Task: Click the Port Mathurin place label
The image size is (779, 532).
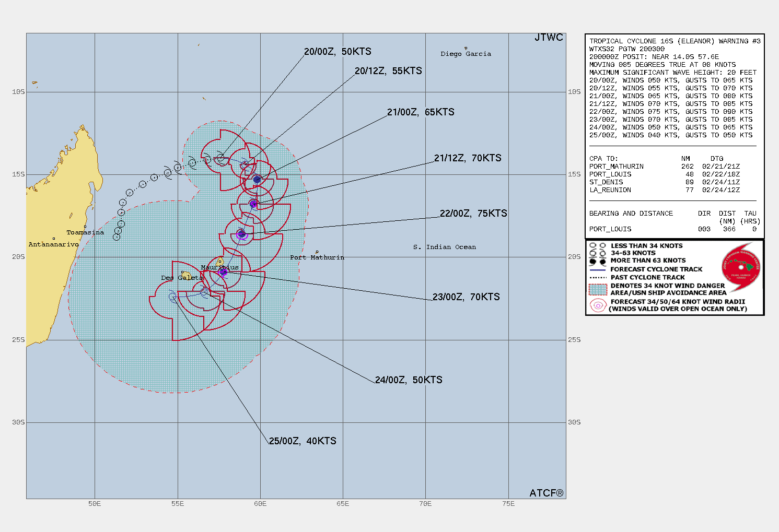Action: coord(317,257)
